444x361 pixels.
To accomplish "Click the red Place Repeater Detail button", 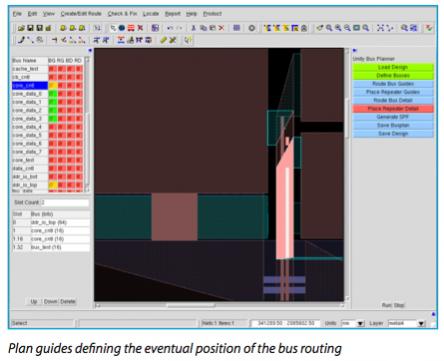I will (393, 109).
